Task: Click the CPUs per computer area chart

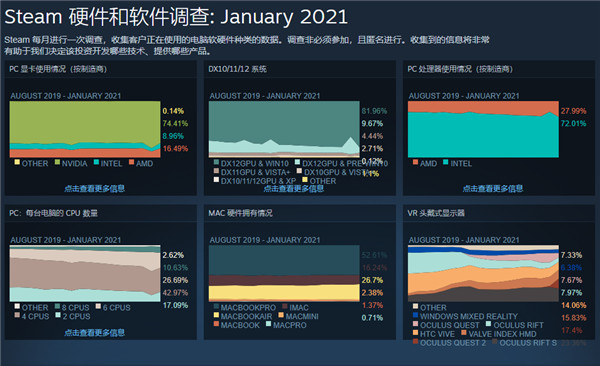Action: tap(85, 273)
